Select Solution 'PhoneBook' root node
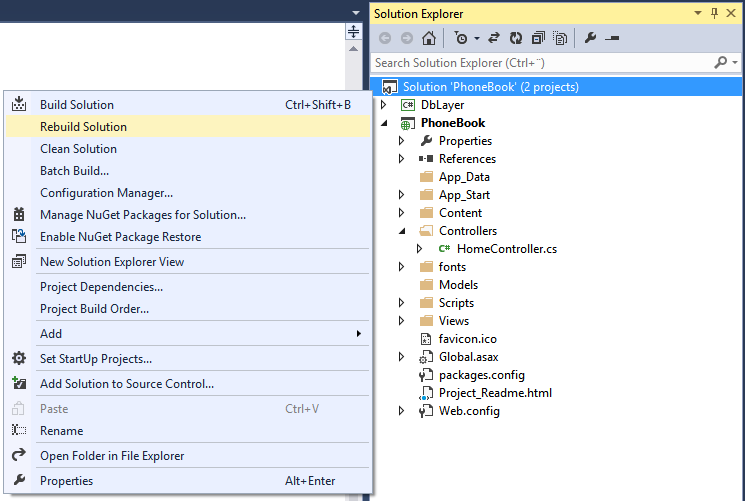 (x=555, y=87)
